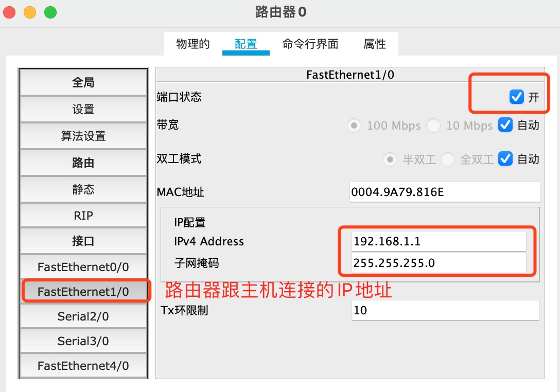Open the 命令行界面 tab

click(310, 44)
